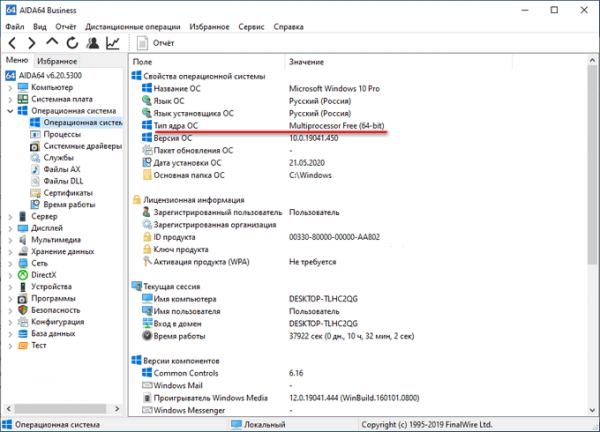This screenshot has width=600, height=432.
Task: Click the vertical scrollbar down arrow
Action: 592,410
